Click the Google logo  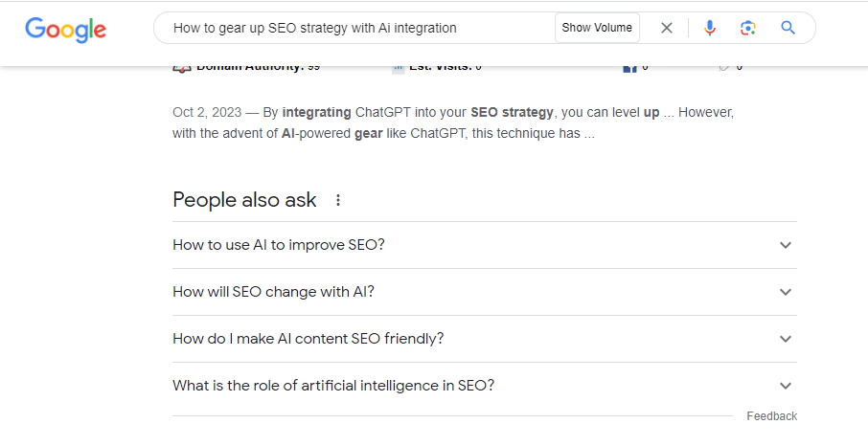(65, 30)
